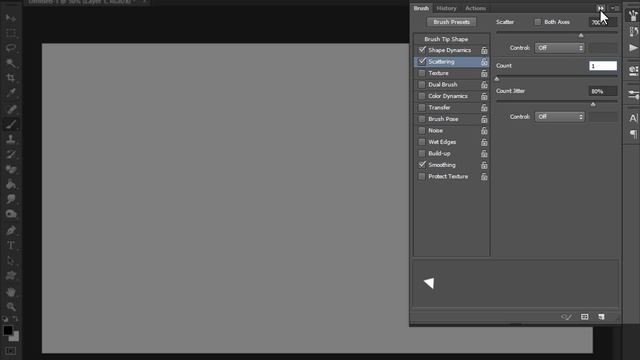Click the Count value field

pyautogui.click(x=602, y=66)
